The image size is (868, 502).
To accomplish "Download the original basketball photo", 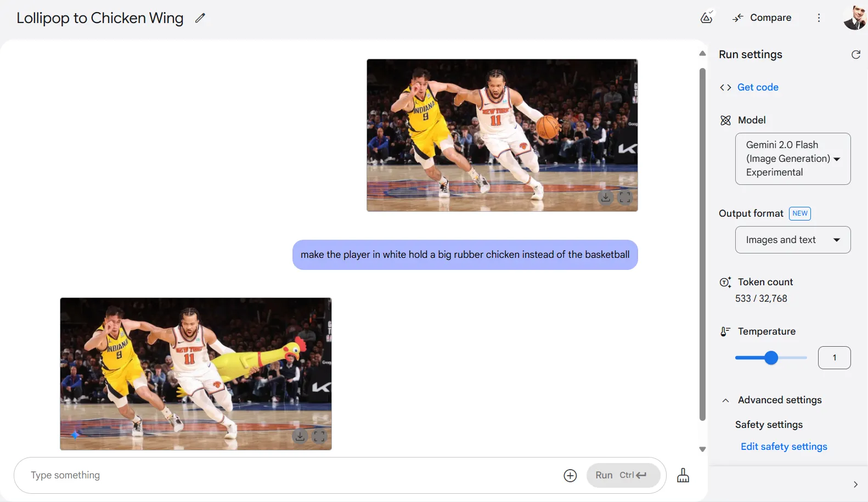I will (605, 197).
